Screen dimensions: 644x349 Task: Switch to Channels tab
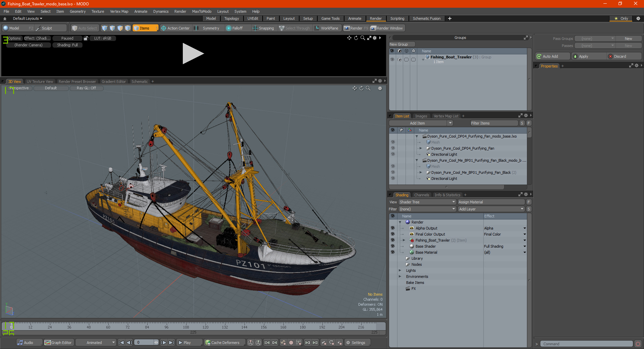(421, 195)
